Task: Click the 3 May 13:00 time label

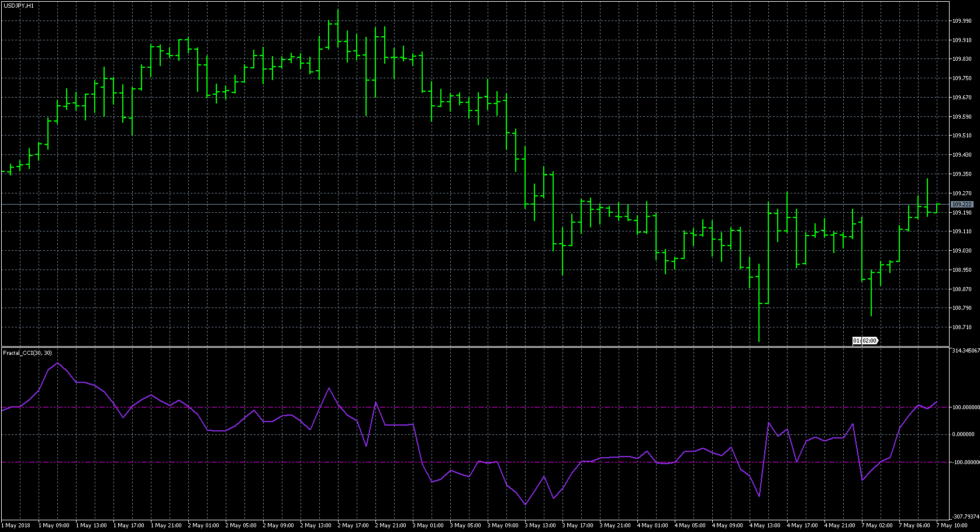Action: [x=540, y=526]
